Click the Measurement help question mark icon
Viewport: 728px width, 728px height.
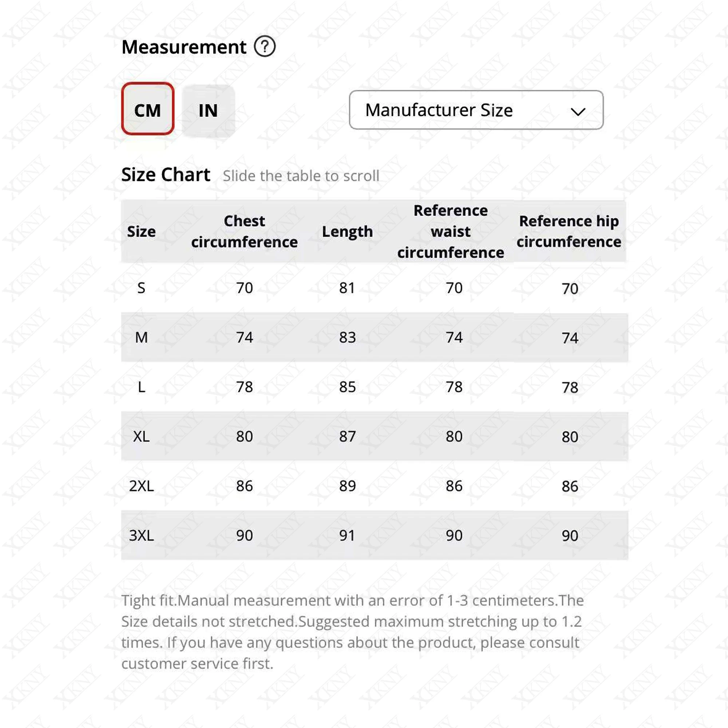coord(265,47)
